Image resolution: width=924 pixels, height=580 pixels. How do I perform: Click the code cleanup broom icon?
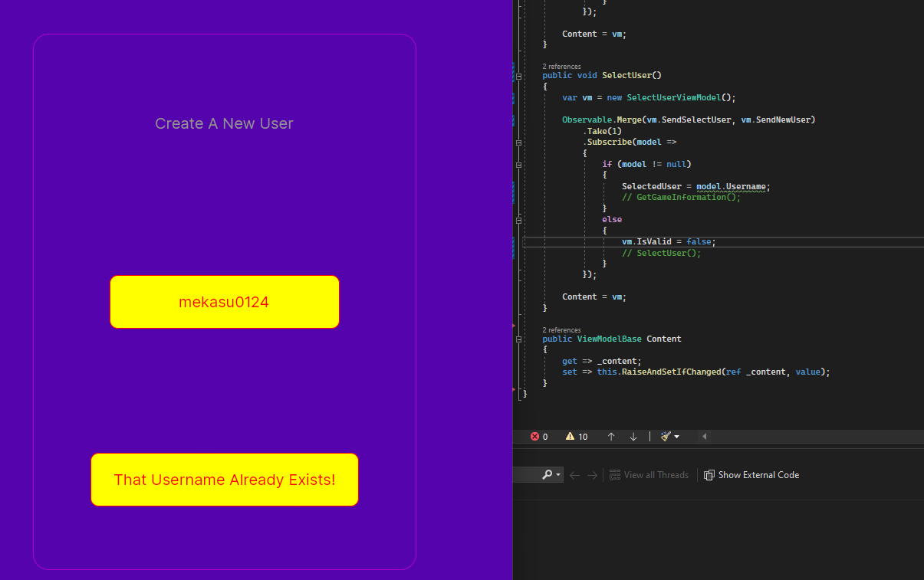665,437
